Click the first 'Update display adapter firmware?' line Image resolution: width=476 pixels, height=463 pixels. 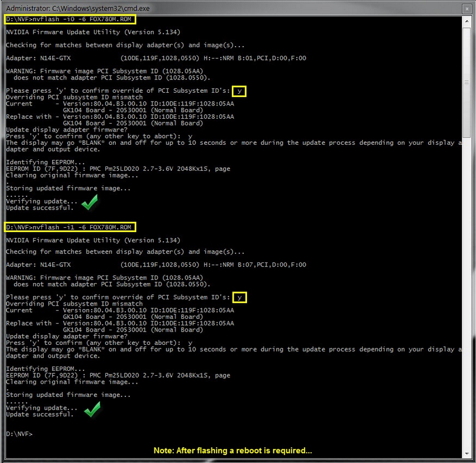(x=67, y=130)
